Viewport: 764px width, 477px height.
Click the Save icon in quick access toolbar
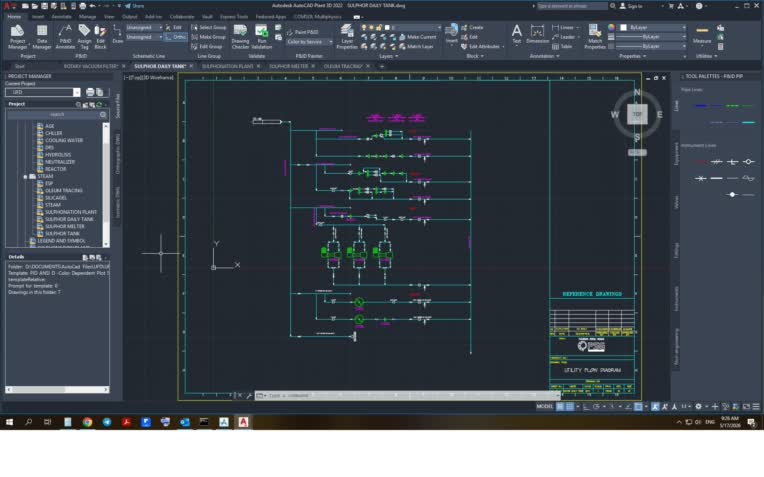pos(44,6)
